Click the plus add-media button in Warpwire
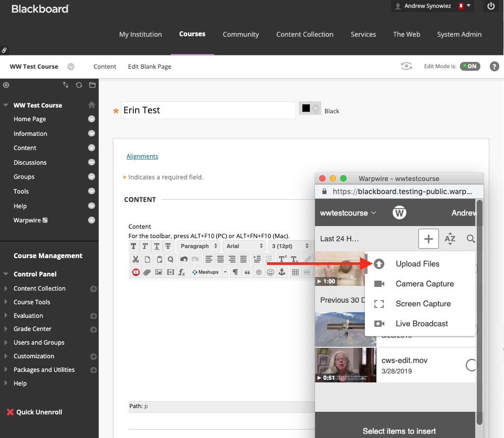The width and height of the screenshot is (504, 438). [x=428, y=239]
